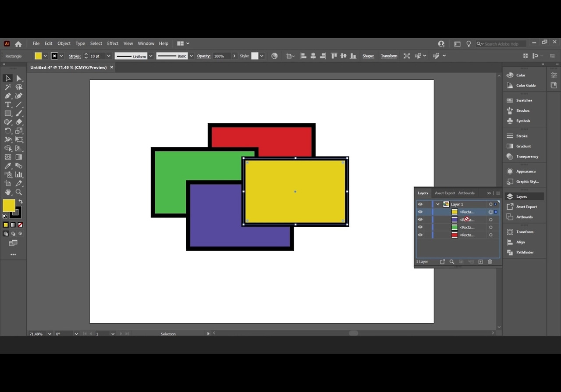Click the Search Adobe Help field
561x392 pixels.
point(501,44)
